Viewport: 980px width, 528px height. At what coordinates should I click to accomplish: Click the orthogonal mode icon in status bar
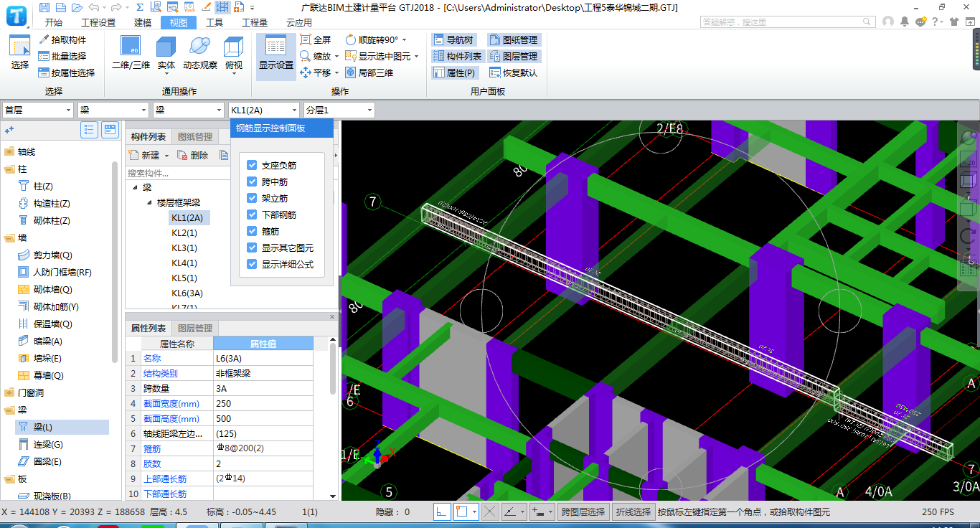click(x=443, y=511)
